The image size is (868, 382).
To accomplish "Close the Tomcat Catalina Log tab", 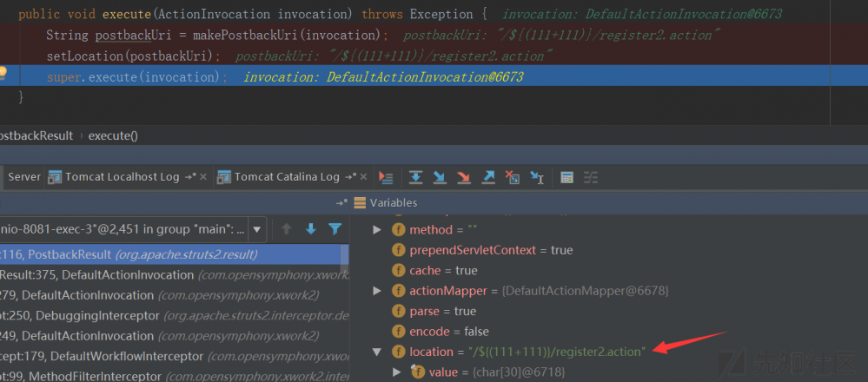I will click(x=362, y=177).
